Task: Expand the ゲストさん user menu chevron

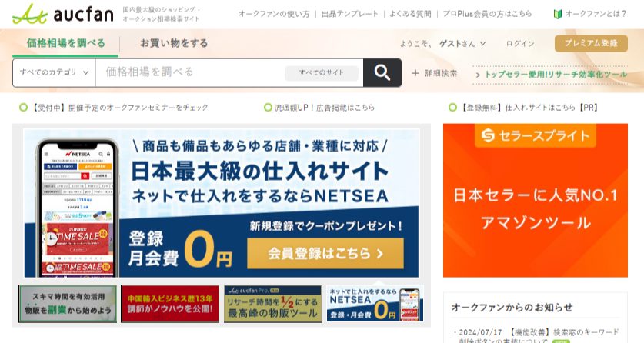Action: click(483, 44)
